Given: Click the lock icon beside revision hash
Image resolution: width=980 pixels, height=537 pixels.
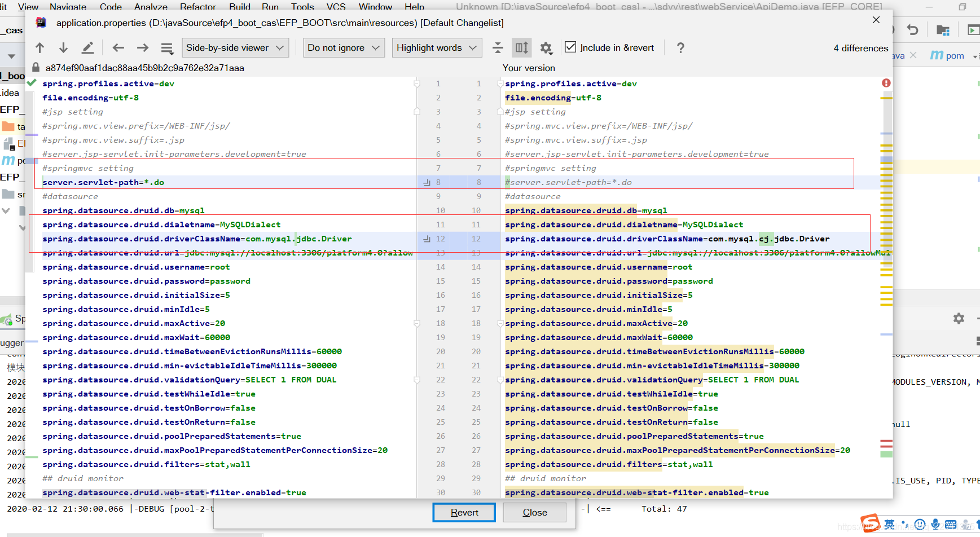Looking at the screenshot, I should tap(36, 68).
